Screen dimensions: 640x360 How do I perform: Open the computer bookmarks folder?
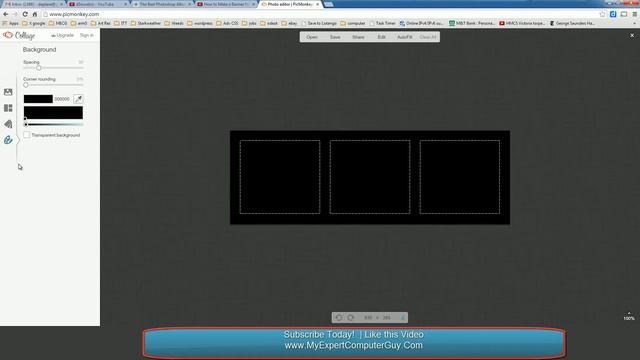353,23
